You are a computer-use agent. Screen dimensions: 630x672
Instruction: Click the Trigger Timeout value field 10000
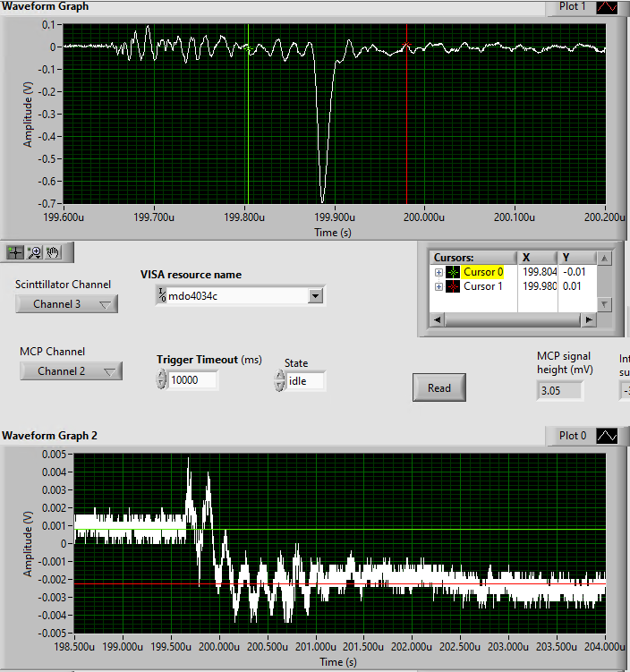pyautogui.click(x=192, y=380)
